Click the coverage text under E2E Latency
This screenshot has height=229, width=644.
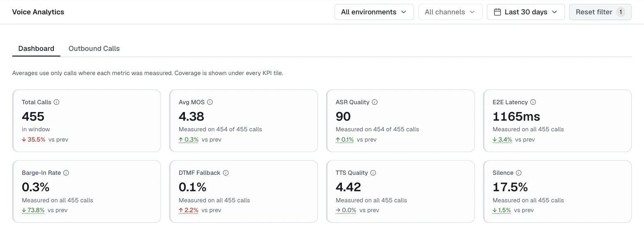[528, 129]
